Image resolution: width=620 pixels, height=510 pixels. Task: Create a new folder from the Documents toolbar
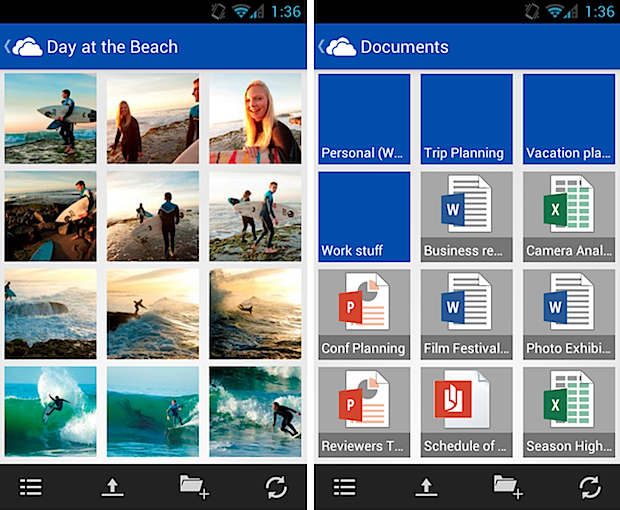pos(507,486)
